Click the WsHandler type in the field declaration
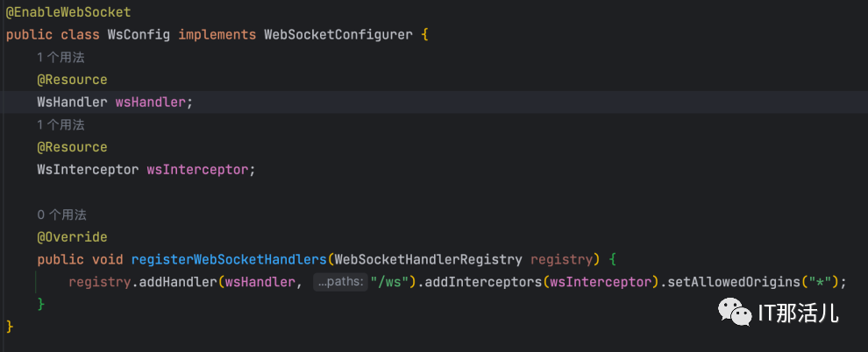The width and height of the screenshot is (868, 352). 72,102
